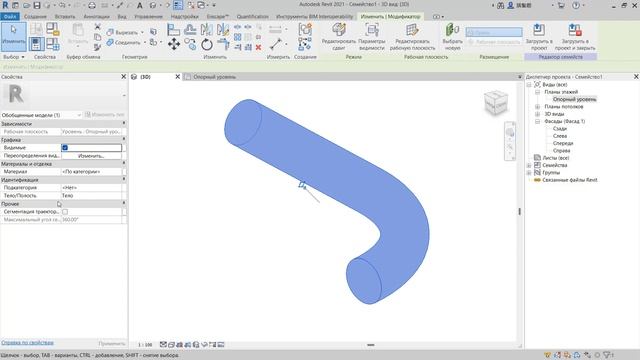Image resolution: width=640 pixels, height=360 pixels.
Task: Click the Вырезать geometry button
Action: click(x=123, y=32)
